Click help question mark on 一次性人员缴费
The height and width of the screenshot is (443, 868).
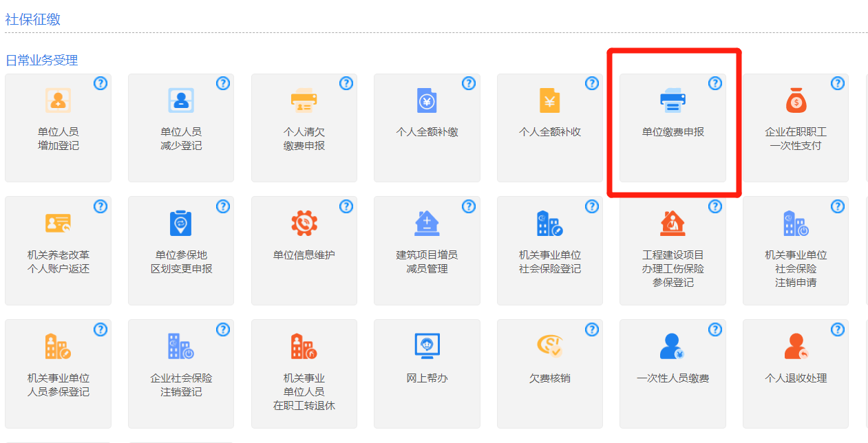pos(715,329)
